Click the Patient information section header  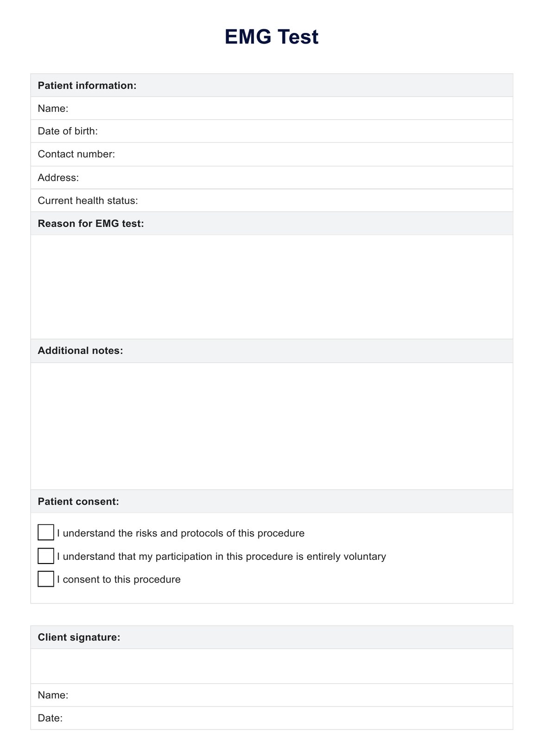87,85
